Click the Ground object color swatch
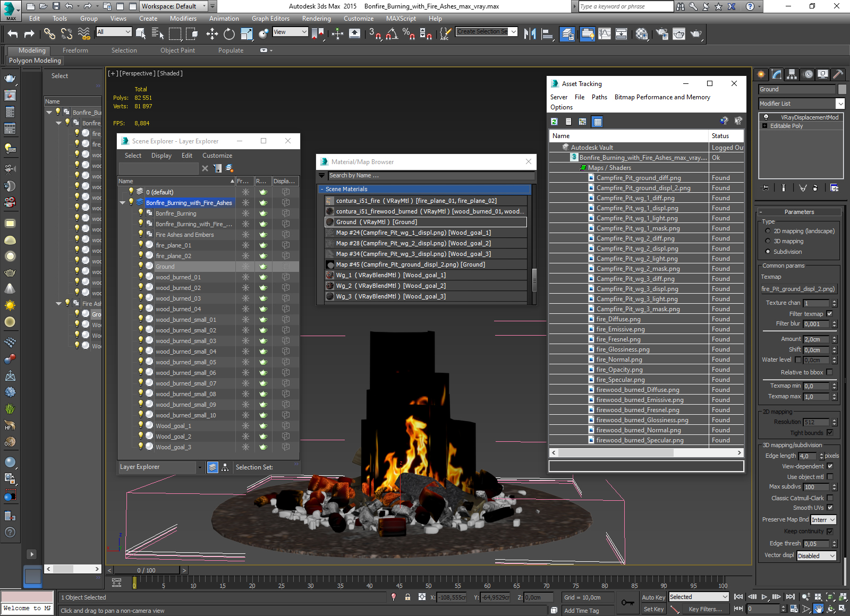 point(842,89)
